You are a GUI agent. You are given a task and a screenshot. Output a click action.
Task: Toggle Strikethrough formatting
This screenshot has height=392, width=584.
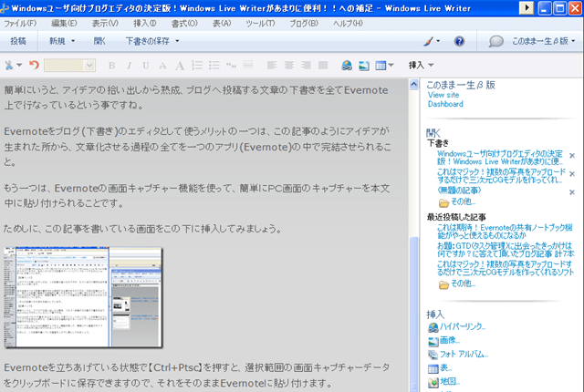162,66
